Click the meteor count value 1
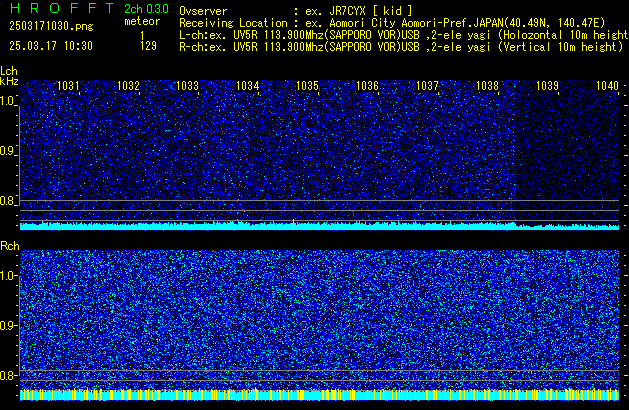The image size is (629, 410). [x=142, y=36]
